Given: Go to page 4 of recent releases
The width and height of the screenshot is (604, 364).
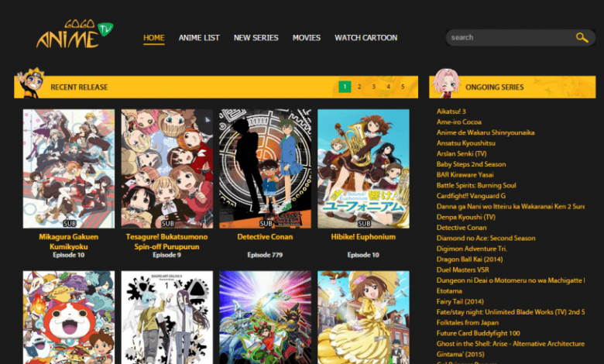Looking at the screenshot, I should [388, 87].
